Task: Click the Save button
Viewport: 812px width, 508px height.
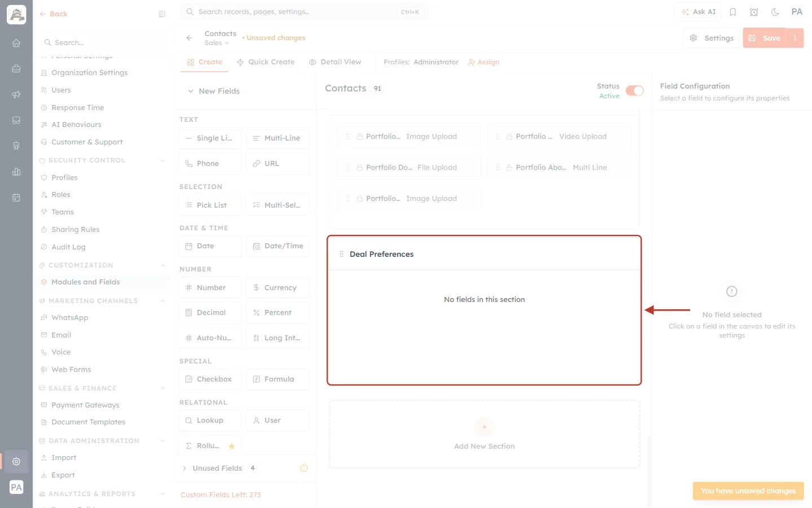Action: click(765, 38)
